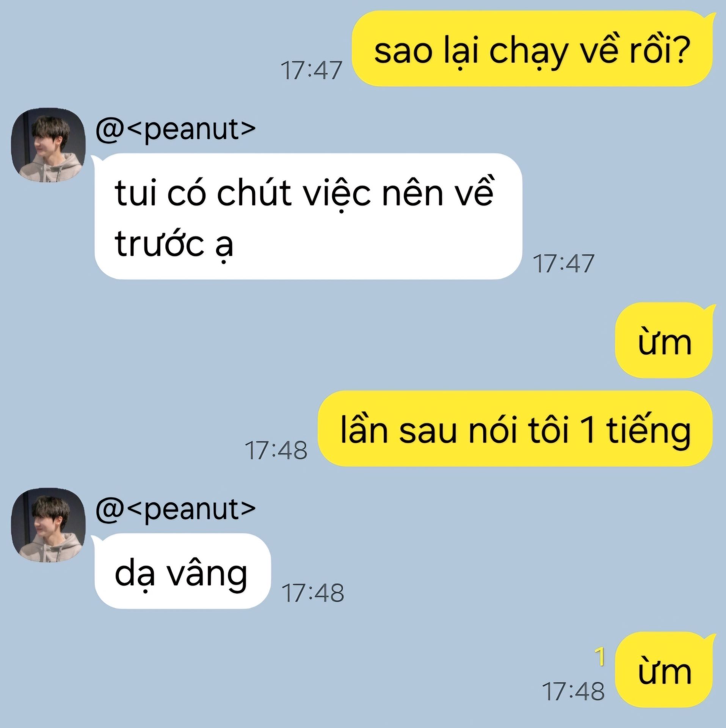Click the 17:48 timestamp next to 'lần sau nói tôi'
726x728 pixels.
tap(276, 450)
